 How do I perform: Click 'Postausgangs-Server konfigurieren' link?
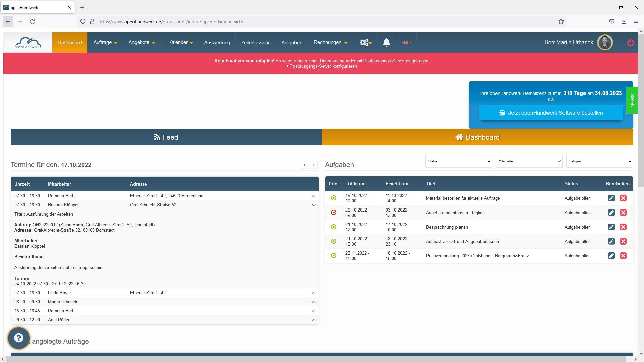(323, 66)
